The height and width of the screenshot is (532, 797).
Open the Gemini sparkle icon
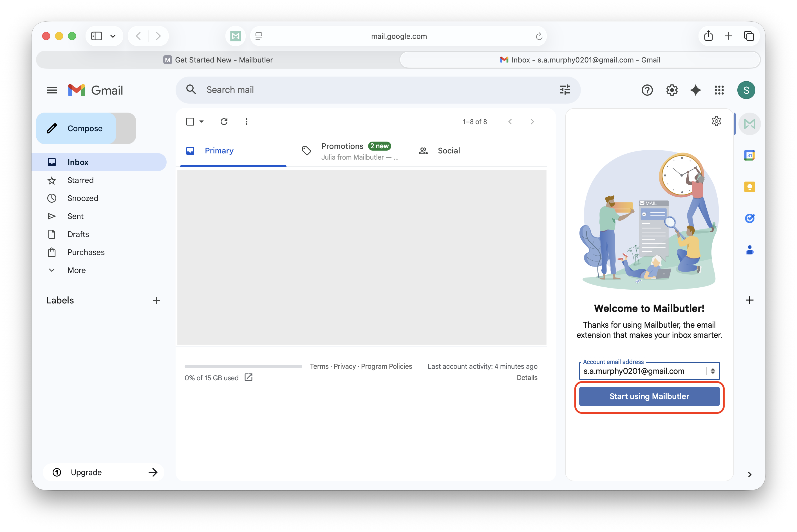(x=695, y=90)
